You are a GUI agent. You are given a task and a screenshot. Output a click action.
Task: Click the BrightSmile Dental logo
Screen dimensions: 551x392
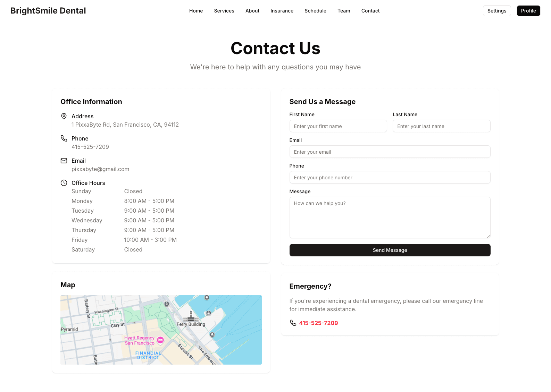(x=48, y=11)
